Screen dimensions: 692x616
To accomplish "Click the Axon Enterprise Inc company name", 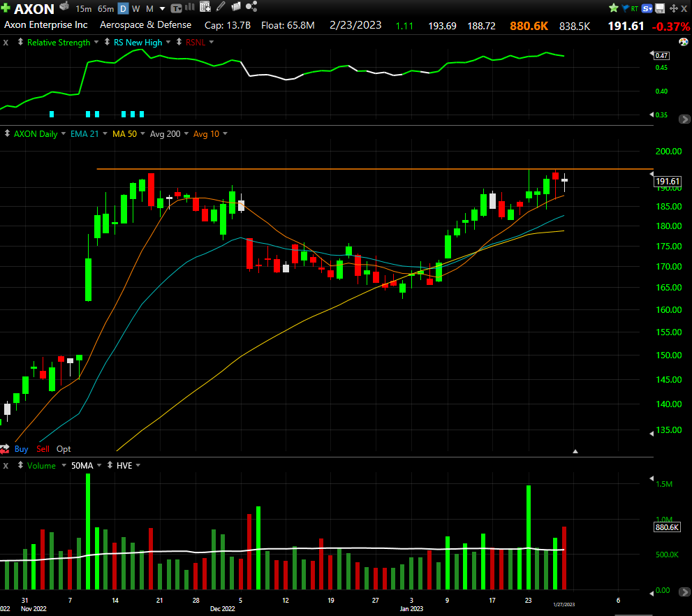I will (46, 25).
